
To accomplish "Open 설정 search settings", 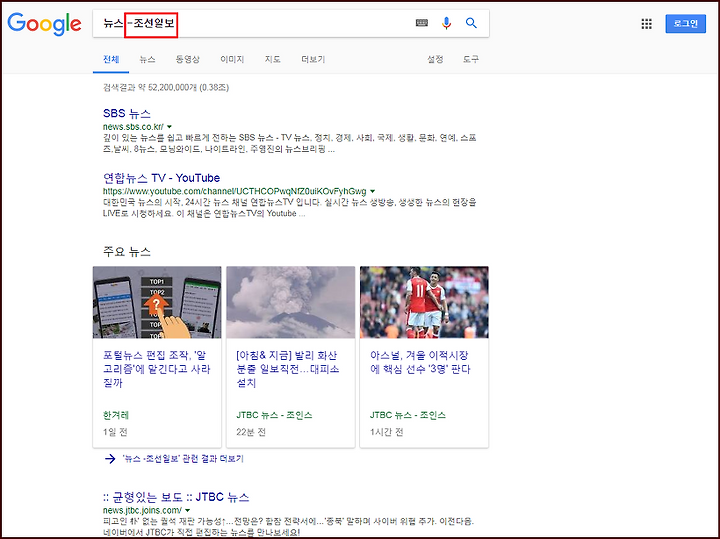I will [x=435, y=59].
